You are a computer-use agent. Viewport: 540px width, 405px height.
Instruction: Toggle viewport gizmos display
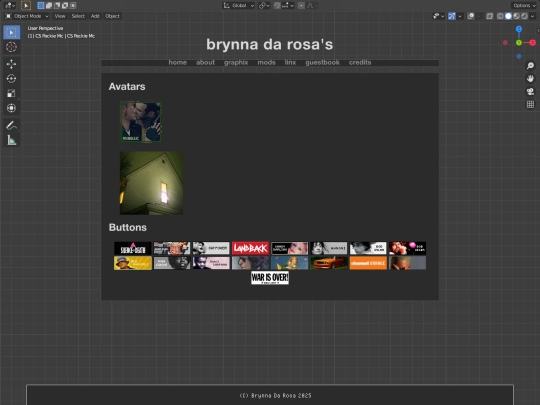pos(452,16)
